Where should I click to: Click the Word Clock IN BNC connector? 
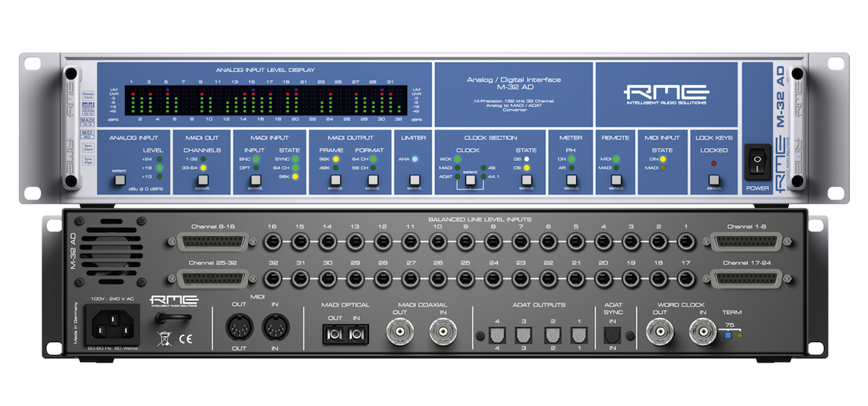pos(703,332)
